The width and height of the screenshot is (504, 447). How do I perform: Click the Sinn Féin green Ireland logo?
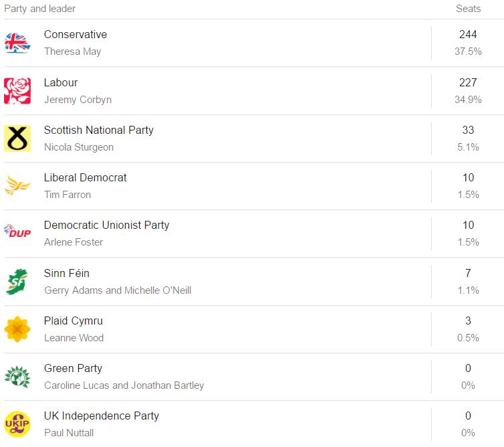17,282
